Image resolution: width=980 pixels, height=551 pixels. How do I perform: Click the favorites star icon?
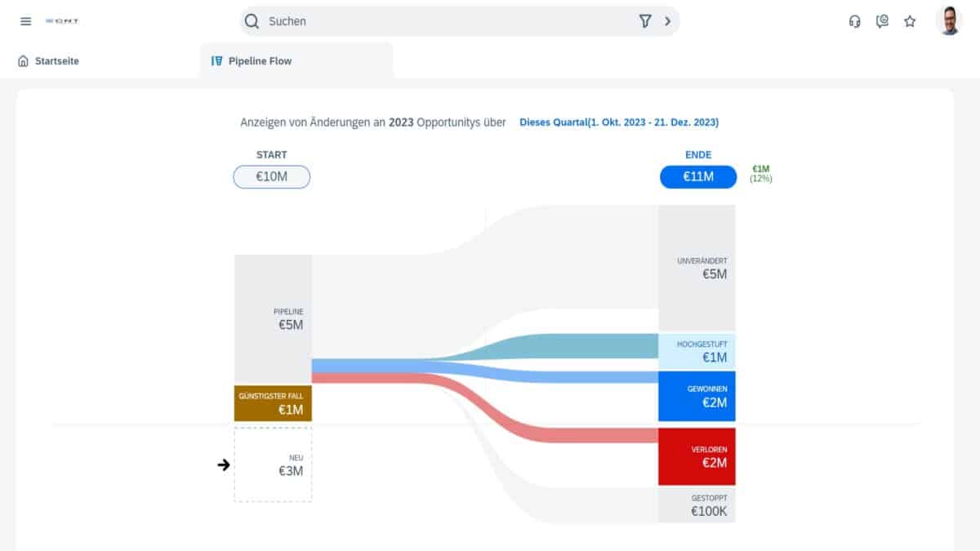pyautogui.click(x=910, y=21)
